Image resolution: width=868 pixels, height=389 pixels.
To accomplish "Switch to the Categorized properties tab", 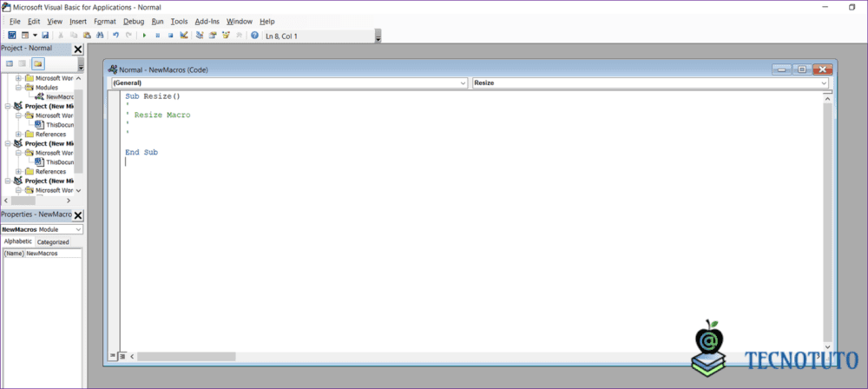I will pos(53,242).
